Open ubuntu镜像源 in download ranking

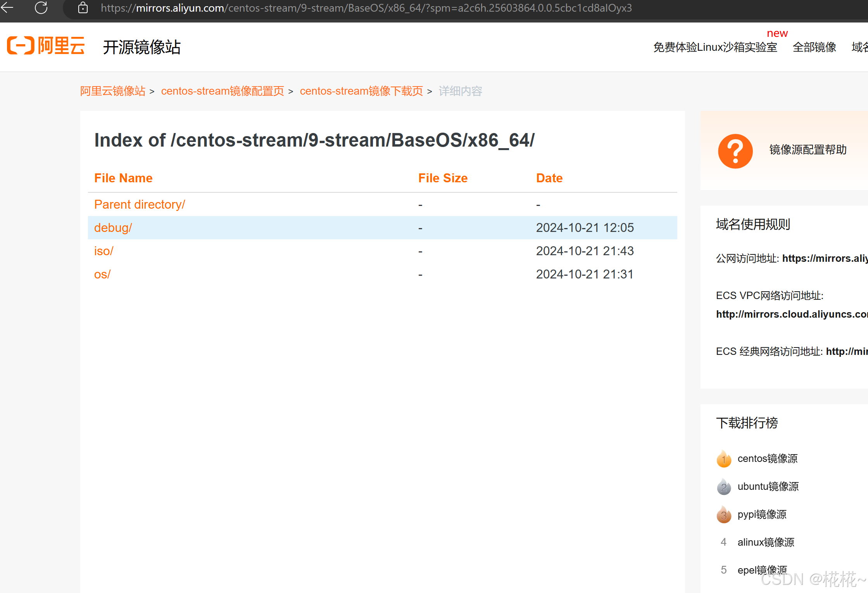pos(768,487)
